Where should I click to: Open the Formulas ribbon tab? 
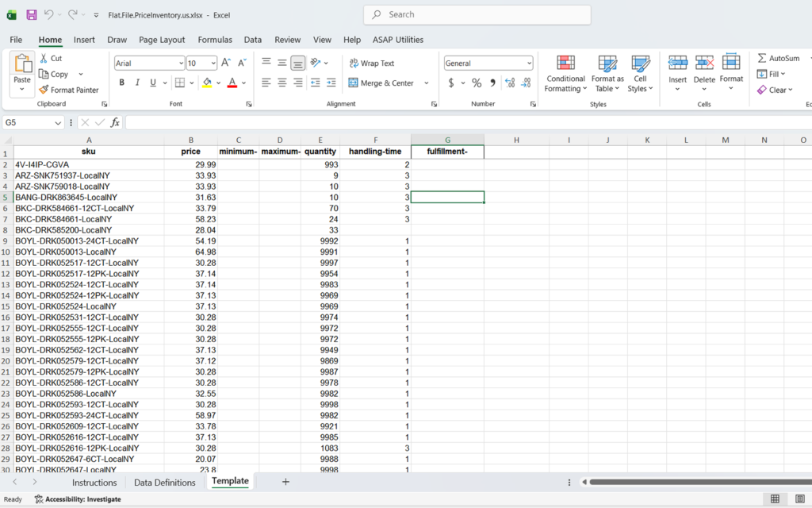click(215, 40)
